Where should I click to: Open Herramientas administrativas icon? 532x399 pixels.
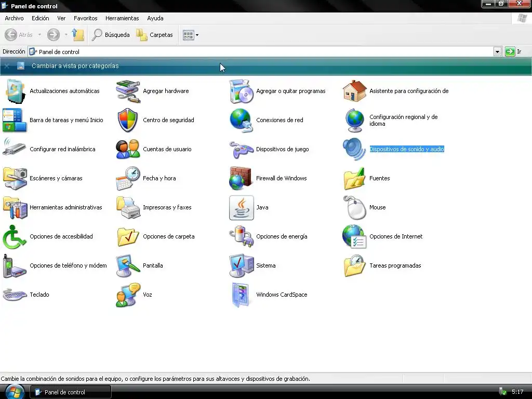coord(15,207)
